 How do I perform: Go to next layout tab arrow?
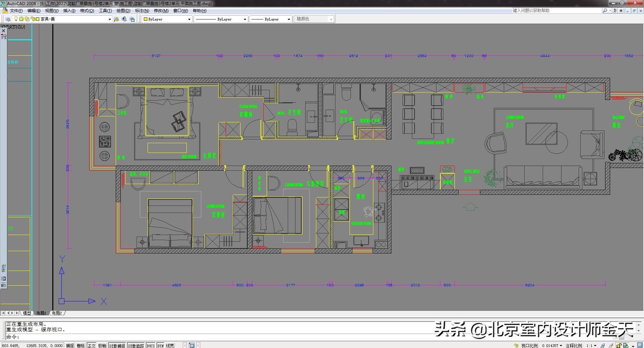tap(12, 313)
